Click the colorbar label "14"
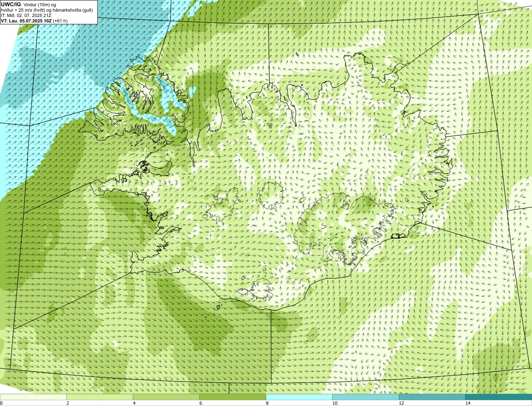Viewport: 532px width, 406px height. (468, 403)
